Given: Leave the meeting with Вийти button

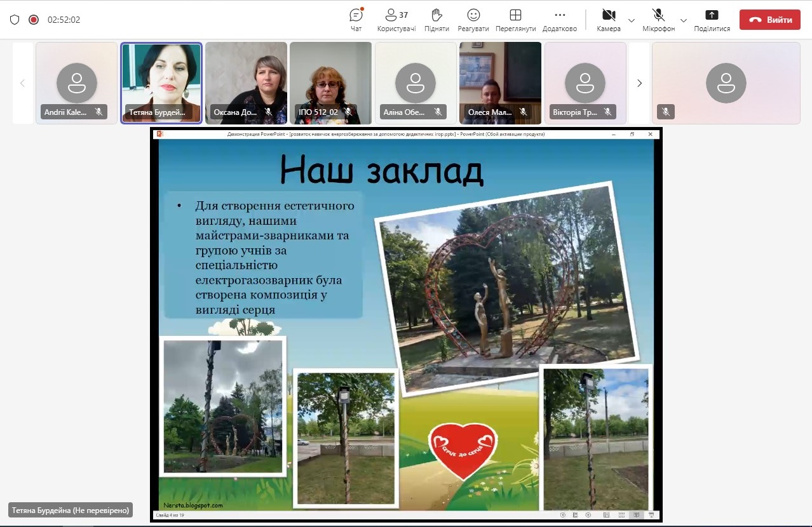Looking at the screenshot, I should (x=769, y=20).
